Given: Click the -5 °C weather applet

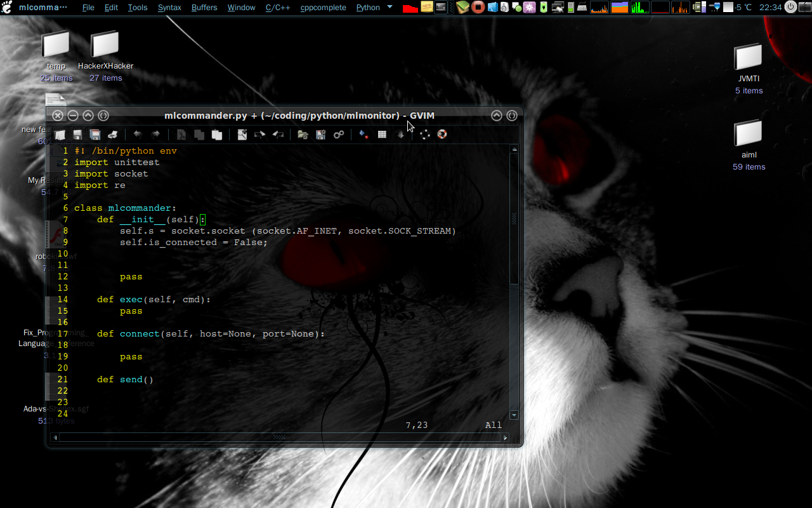Looking at the screenshot, I should 738,8.
